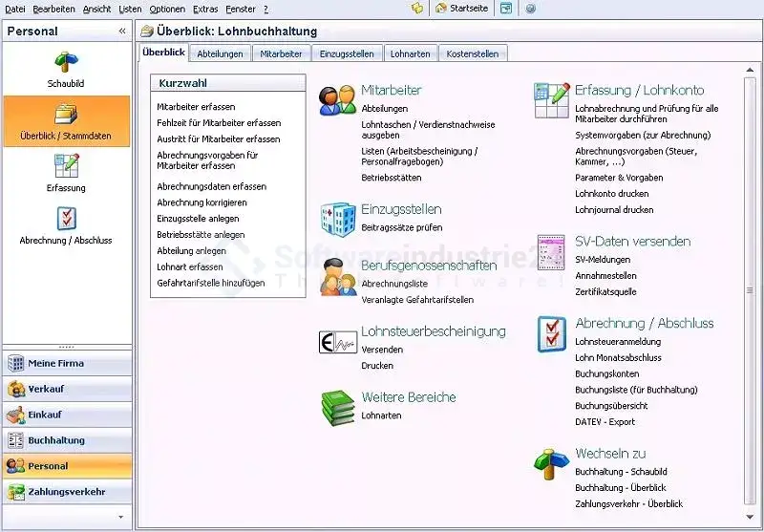Screen dimensions: 764x532
Task: Collapse the Personal side panel
Action: 122,32
